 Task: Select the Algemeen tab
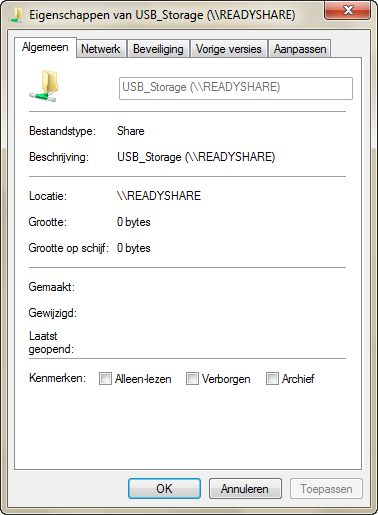pos(45,47)
